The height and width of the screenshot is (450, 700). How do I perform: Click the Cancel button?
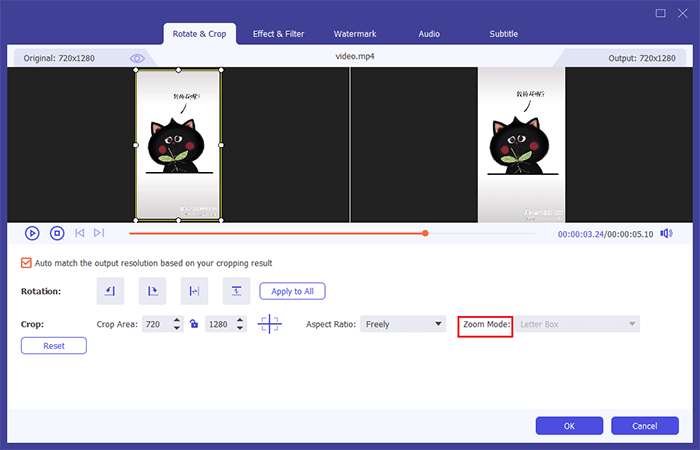[x=645, y=426]
